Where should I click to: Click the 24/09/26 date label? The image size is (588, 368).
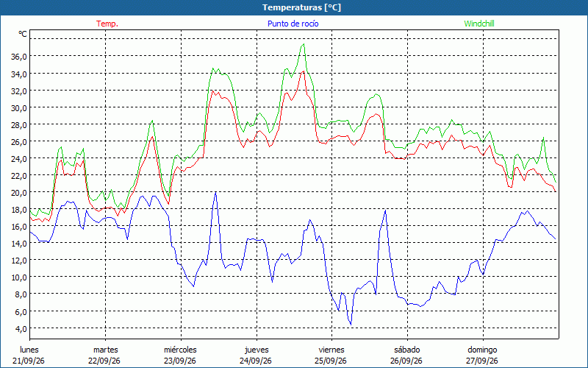pyautogui.click(x=256, y=361)
